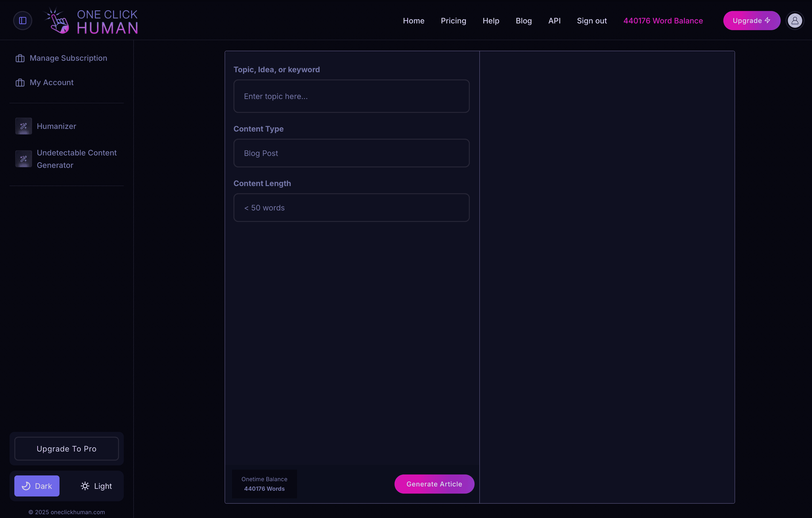Viewport: 812px width, 518px height.
Task: Click the Humanizer magic wand icon
Action: [x=24, y=126]
